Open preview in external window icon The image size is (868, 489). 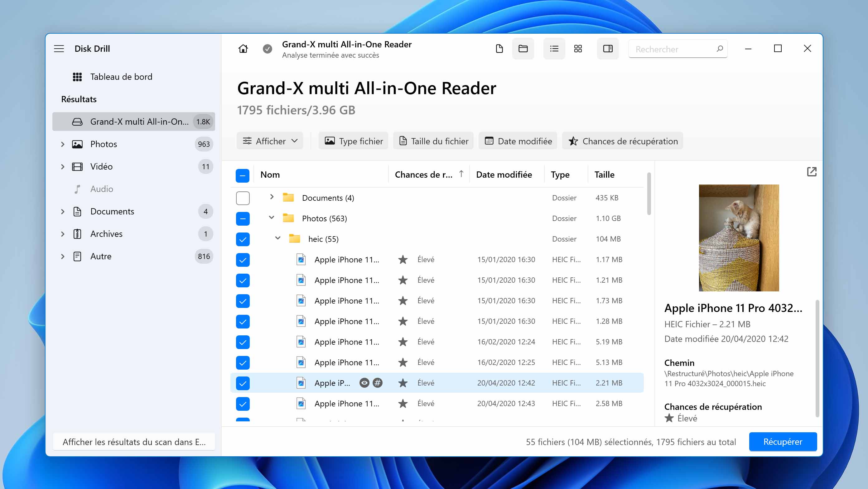pyautogui.click(x=811, y=172)
